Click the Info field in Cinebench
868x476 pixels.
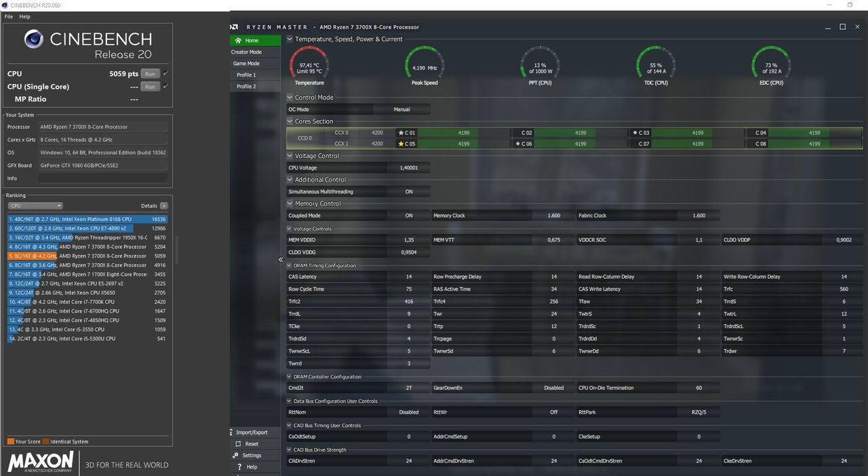click(102, 178)
